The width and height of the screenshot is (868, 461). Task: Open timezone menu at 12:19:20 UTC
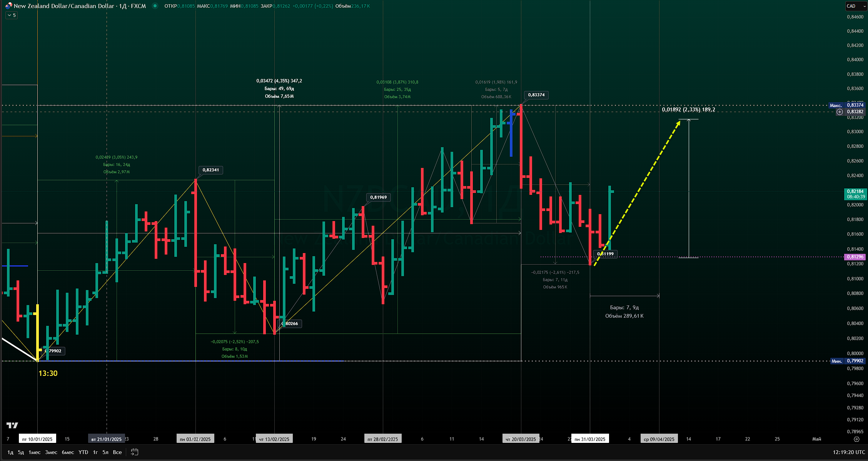coord(849,452)
